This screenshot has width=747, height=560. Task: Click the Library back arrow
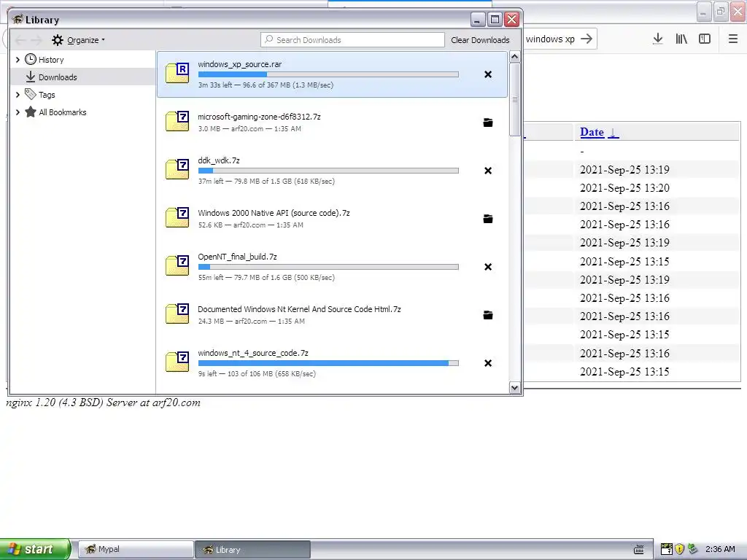tap(20, 40)
